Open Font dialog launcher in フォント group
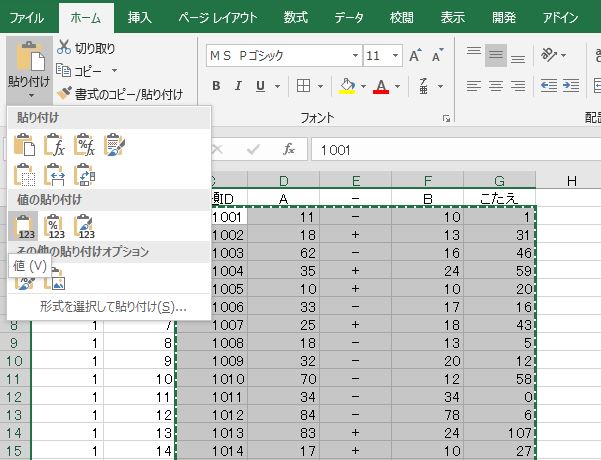The height and width of the screenshot is (460, 601). pos(446,119)
